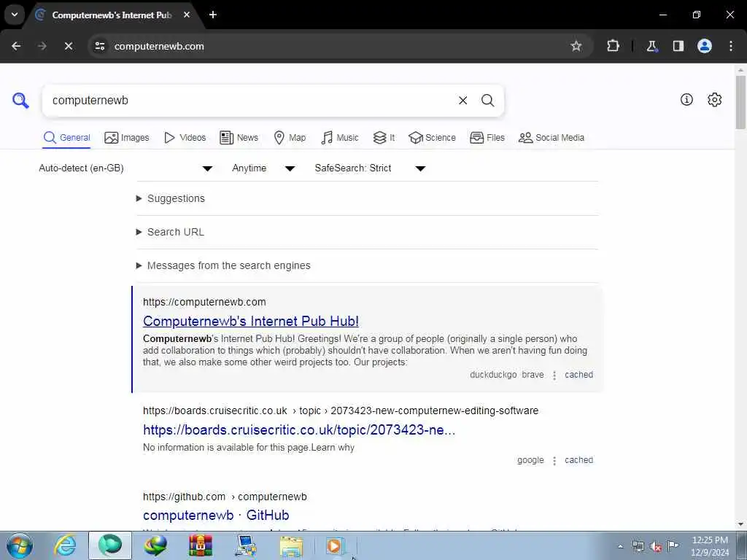Open the file explorer taskbar folder
The width and height of the screenshot is (747, 560).
pos(291,546)
